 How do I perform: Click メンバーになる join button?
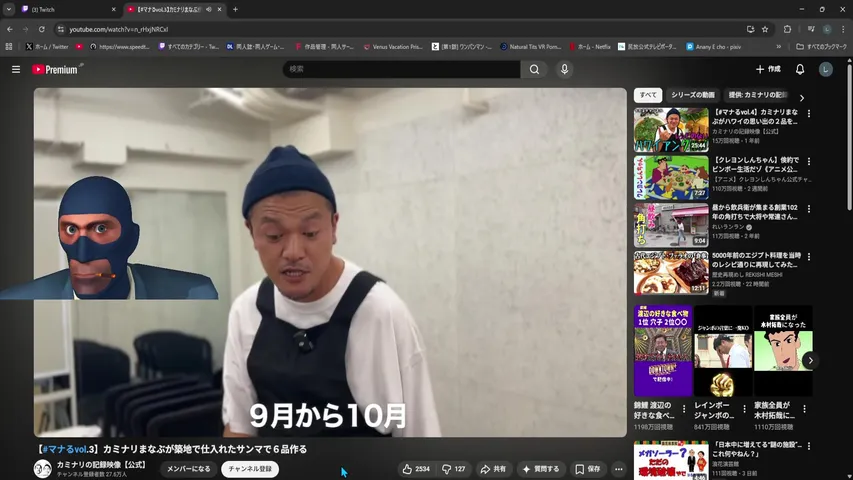188,469
